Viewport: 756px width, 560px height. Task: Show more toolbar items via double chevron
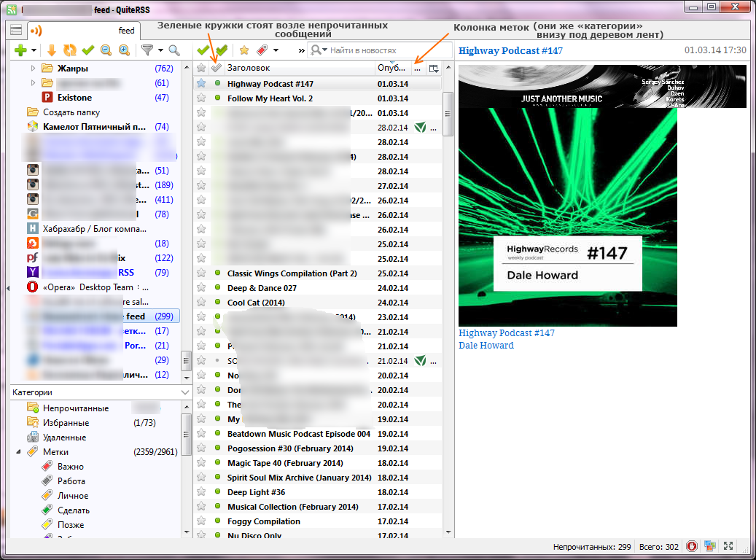pyautogui.click(x=301, y=50)
